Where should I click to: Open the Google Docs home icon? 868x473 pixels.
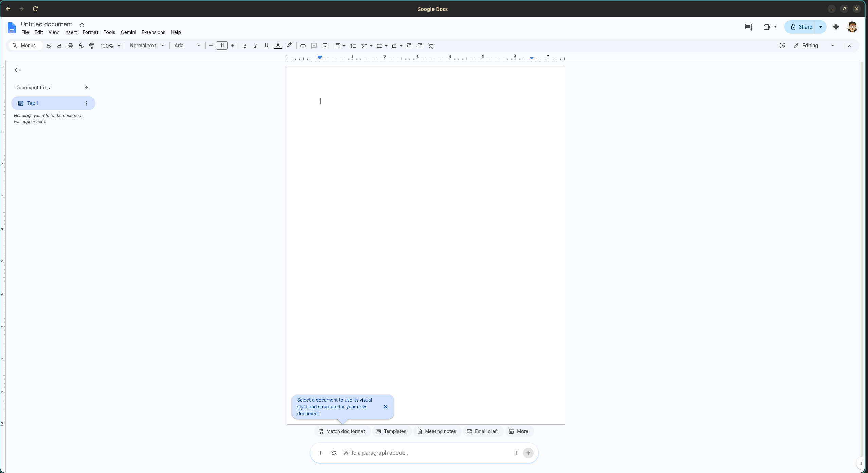click(x=12, y=28)
